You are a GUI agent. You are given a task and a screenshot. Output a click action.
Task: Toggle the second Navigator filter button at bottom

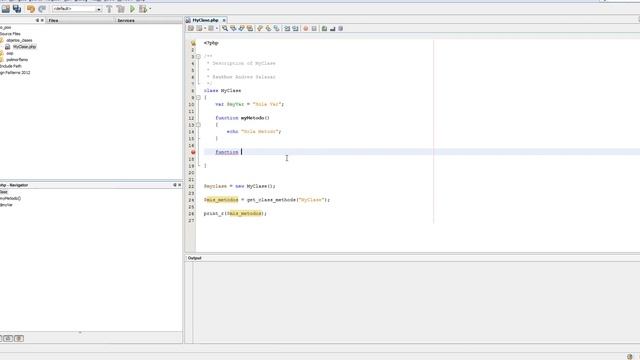(8, 338)
